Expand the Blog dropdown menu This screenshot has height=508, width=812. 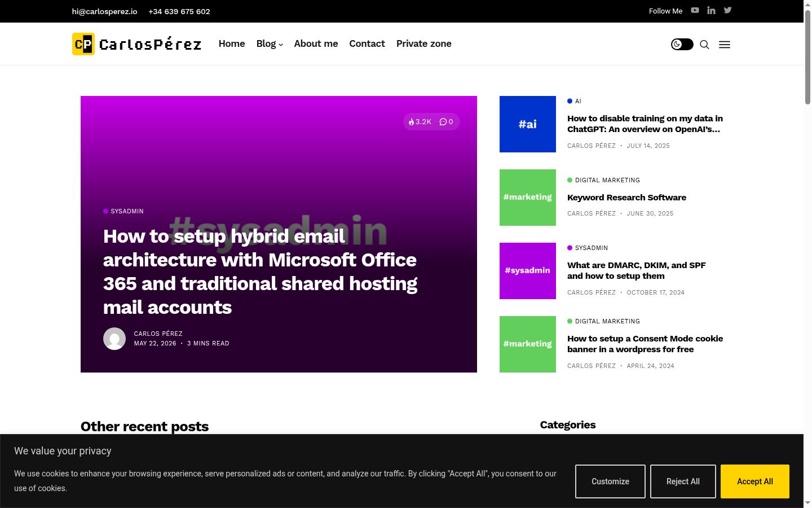click(270, 44)
